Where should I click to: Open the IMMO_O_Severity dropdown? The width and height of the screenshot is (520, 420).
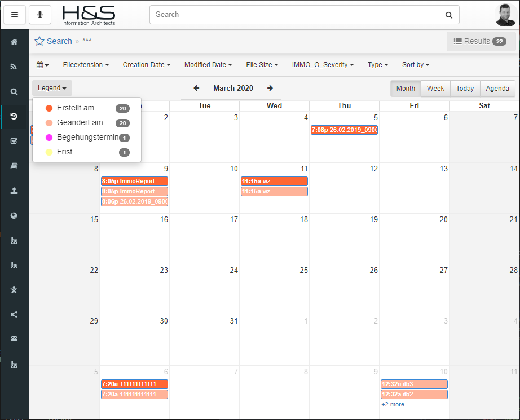point(323,65)
